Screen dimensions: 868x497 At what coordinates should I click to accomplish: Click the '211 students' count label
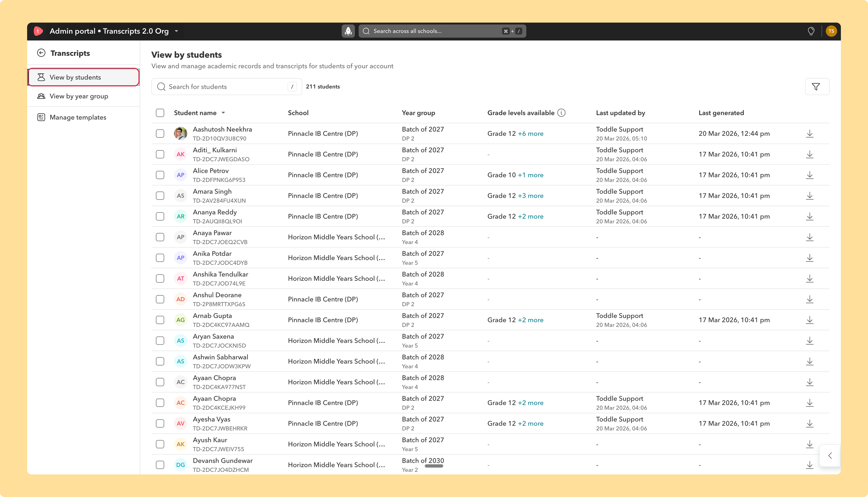[x=323, y=87]
